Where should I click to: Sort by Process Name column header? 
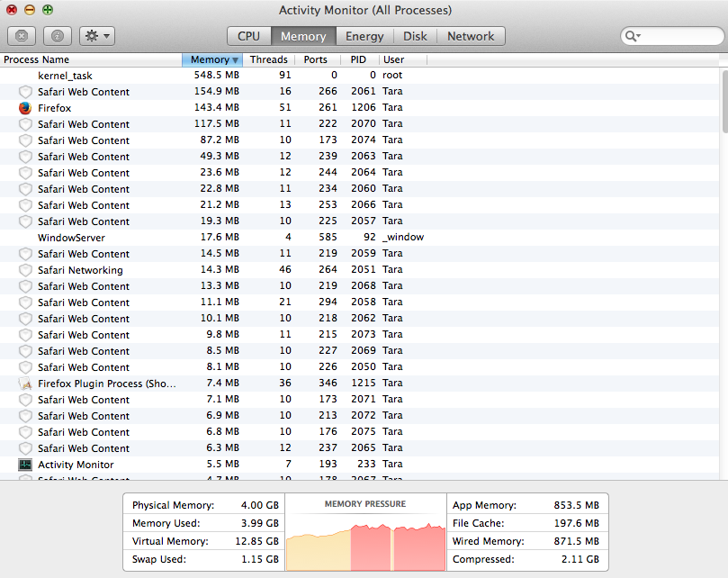tap(91, 59)
